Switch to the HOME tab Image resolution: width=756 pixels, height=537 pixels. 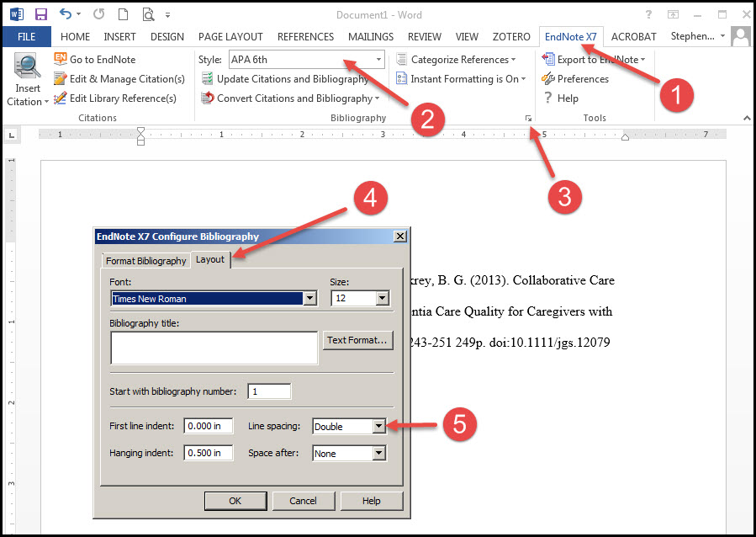pos(75,37)
